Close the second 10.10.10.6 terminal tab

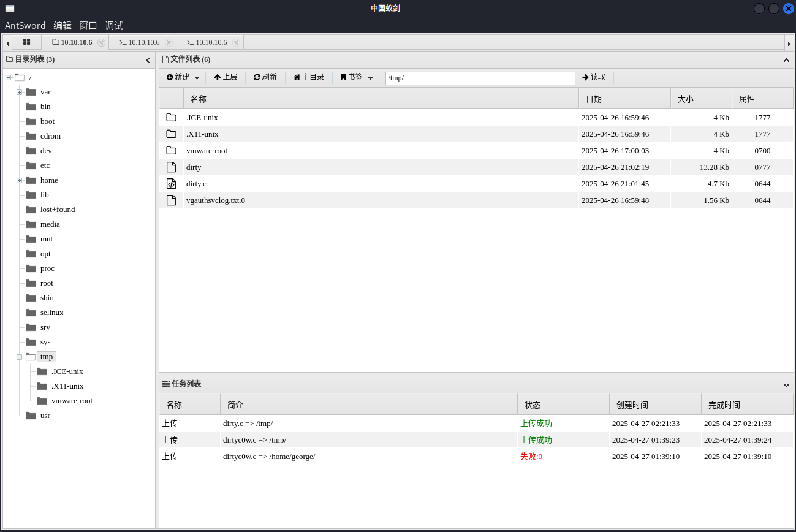[x=237, y=42]
